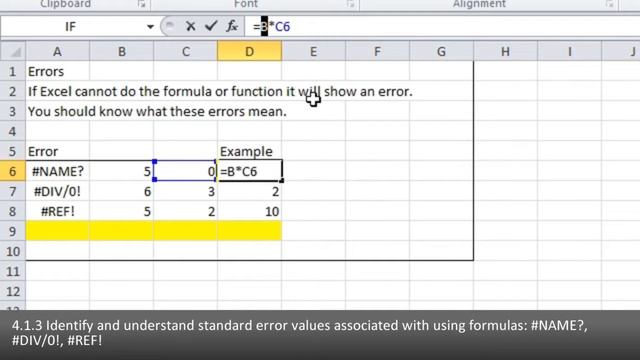Click cell containing 'Errors' title
This screenshot has height=360, width=640.
pos(58,71)
